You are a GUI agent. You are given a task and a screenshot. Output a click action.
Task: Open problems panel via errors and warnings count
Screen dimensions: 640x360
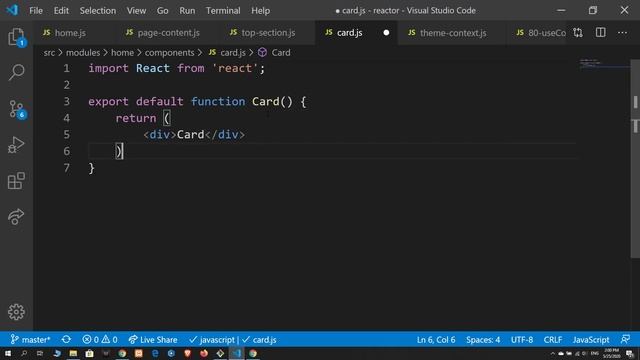100,340
